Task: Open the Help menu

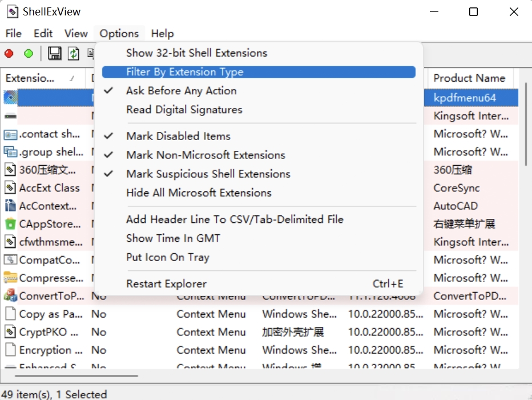Action: tap(162, 34)
